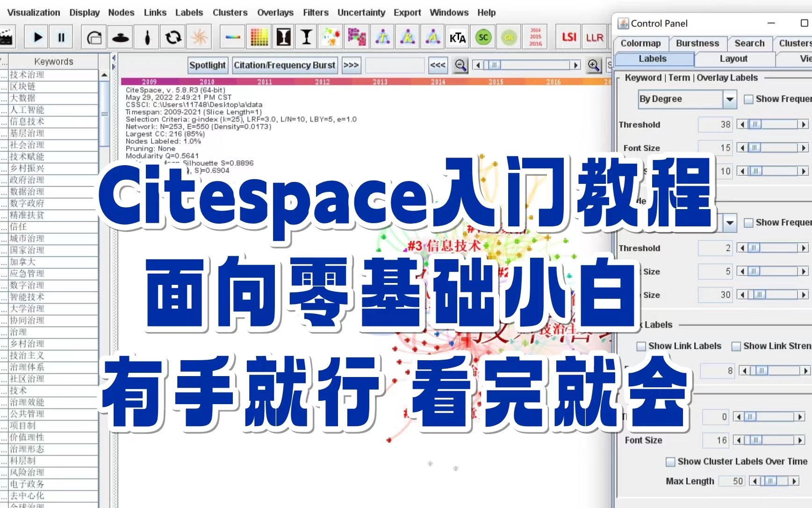Select the white-background text cursor icon

tap(307, 37)
